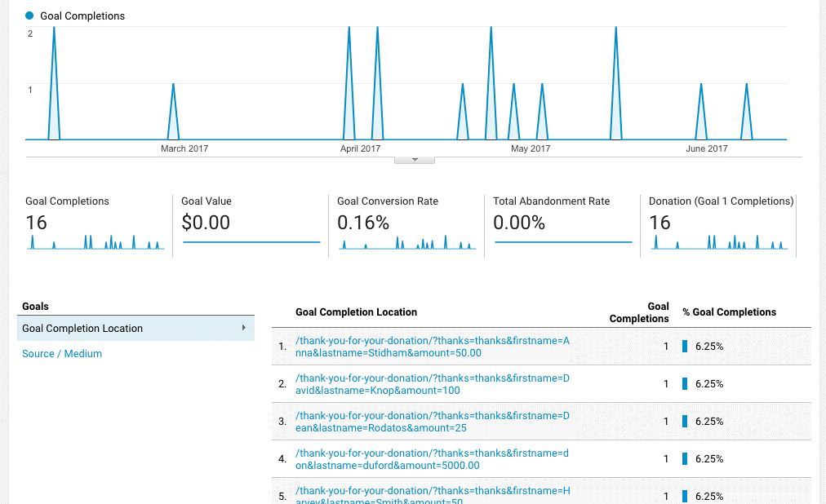
Task: Sort by the % Goal Completions column header
Action: coord(729,312)
